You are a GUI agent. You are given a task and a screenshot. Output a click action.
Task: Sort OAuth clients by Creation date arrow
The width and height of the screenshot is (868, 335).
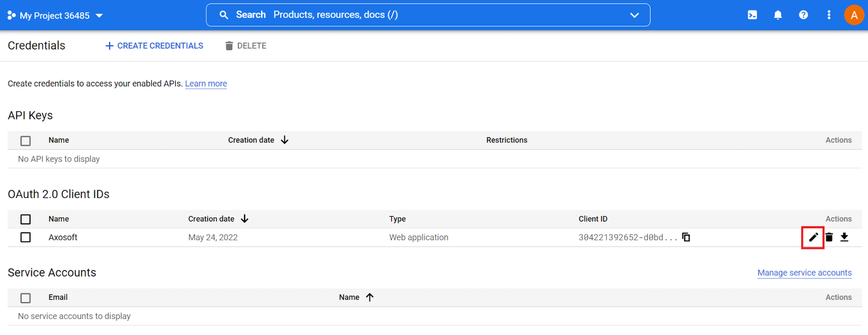[x=245, y=219]
